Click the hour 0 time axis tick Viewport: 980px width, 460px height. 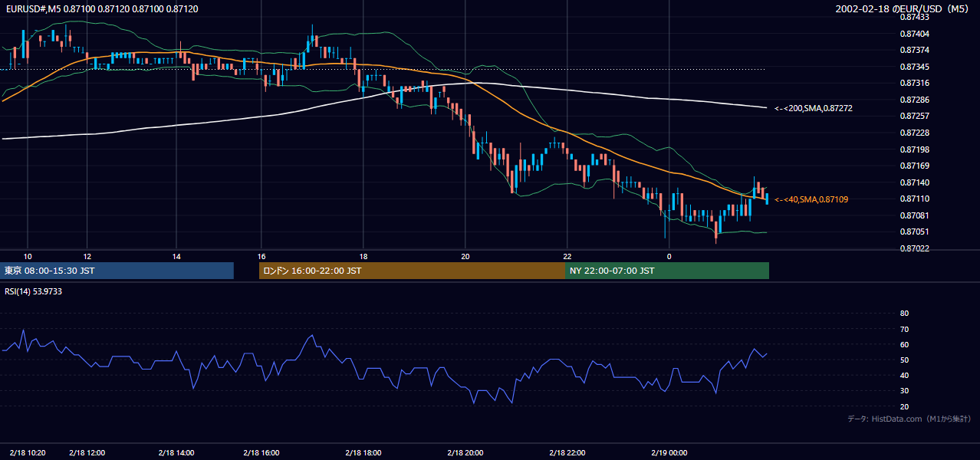(x=669, y=256)
